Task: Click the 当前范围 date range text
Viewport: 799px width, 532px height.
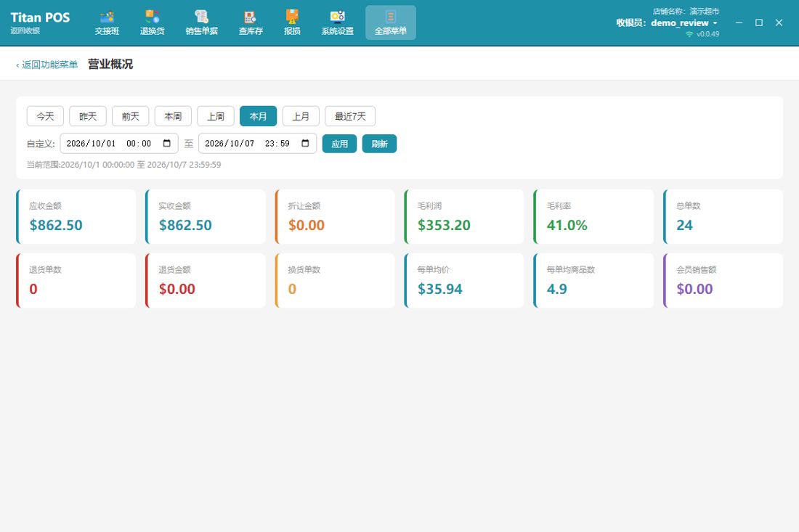Action: [x=123, y=165]
